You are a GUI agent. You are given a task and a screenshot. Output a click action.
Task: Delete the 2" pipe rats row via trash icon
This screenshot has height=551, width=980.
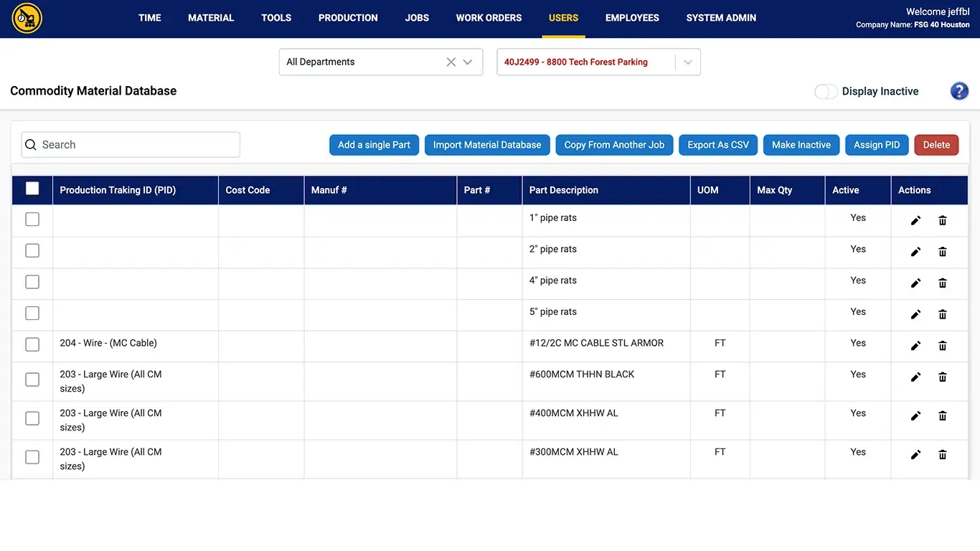(943, 252)
